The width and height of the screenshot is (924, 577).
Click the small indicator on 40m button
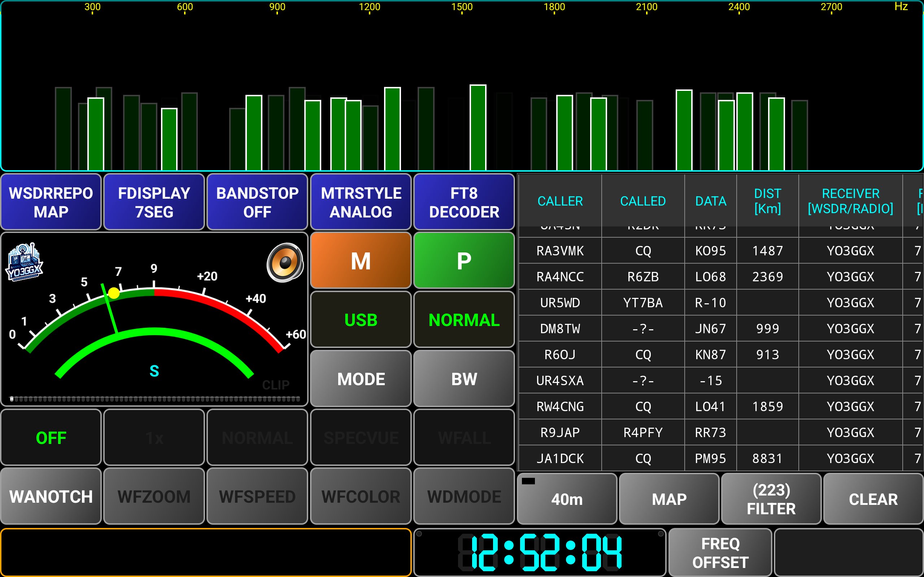528,481
